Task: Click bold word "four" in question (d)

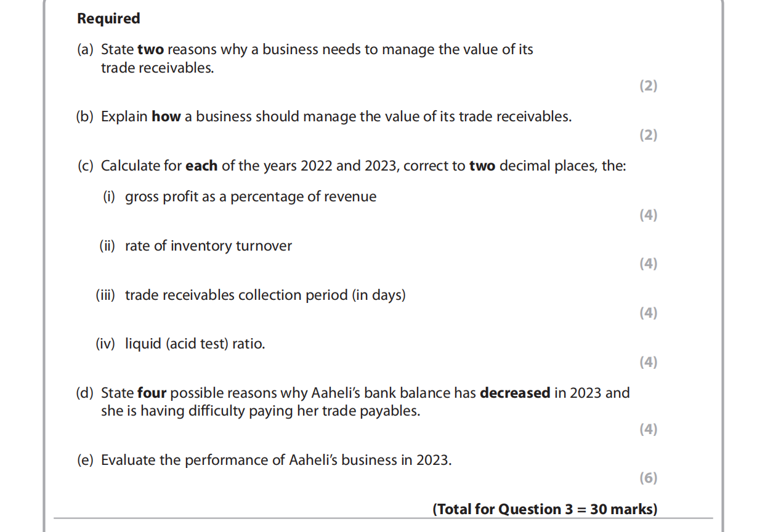Action: (x=152, y=393)
